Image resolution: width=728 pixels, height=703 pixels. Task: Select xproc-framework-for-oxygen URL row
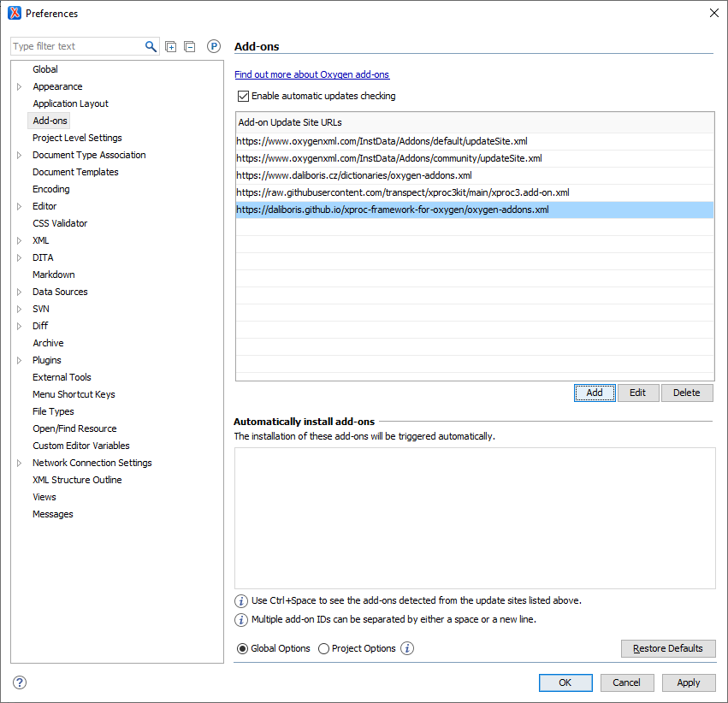tap(475, 210)
